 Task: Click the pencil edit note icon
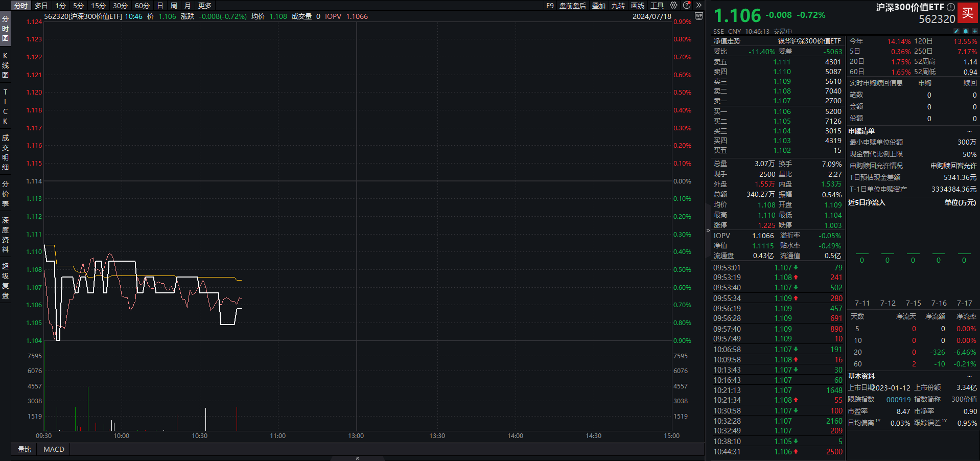[x=956, y=31]
